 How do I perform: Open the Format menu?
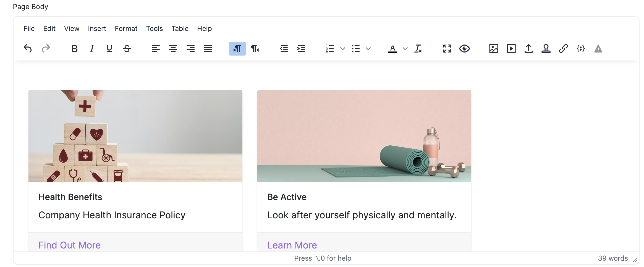(x=126, y=28)
